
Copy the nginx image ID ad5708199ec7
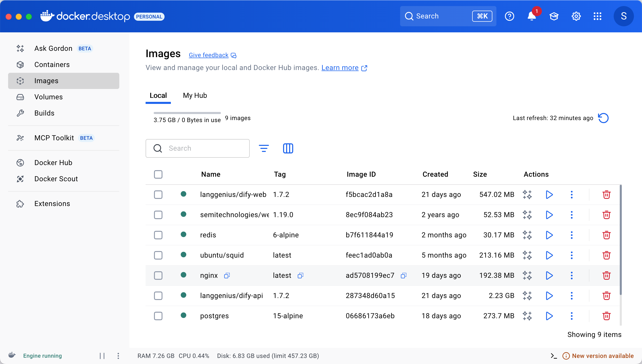click(404, 276)
